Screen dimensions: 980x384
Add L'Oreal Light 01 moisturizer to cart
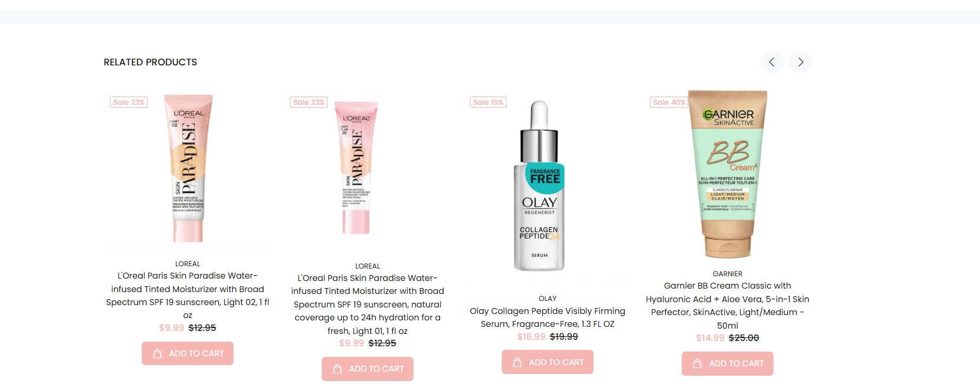368,369
